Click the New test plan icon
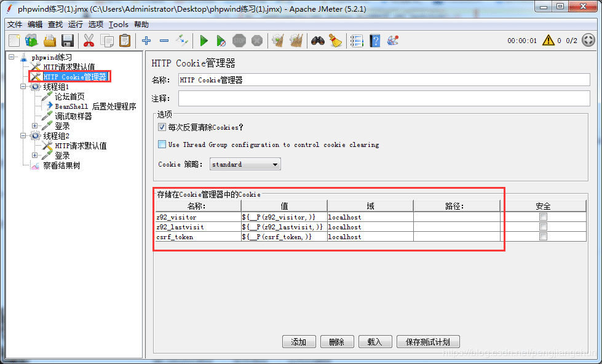This screenshot has width=602, height=364. (x=14, y=41)
